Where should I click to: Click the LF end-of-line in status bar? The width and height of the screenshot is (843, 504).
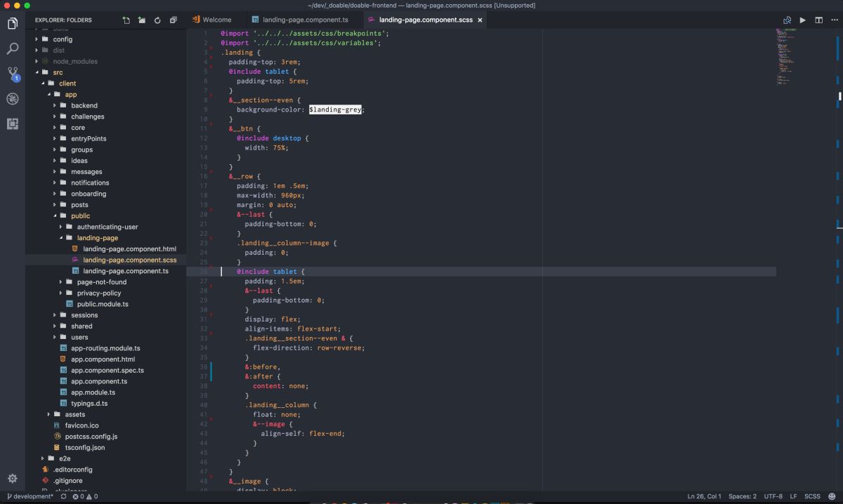[x=794, y=496]
